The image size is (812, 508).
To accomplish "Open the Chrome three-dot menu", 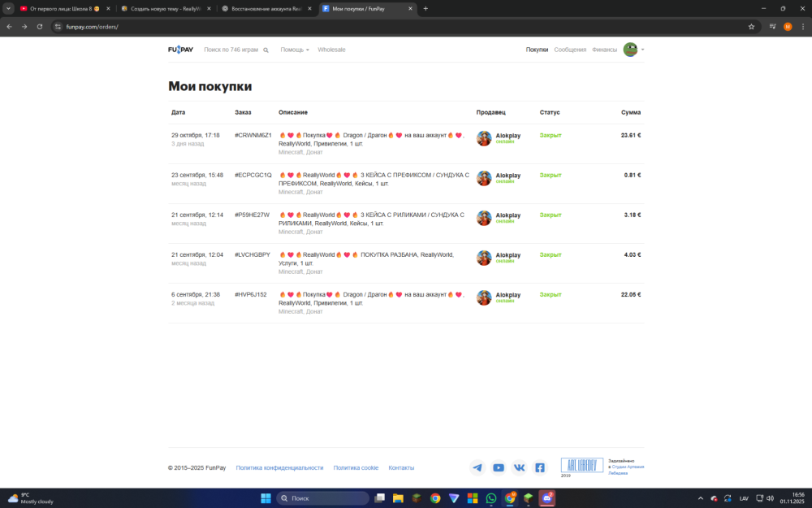I will click(x=803, y=27).
